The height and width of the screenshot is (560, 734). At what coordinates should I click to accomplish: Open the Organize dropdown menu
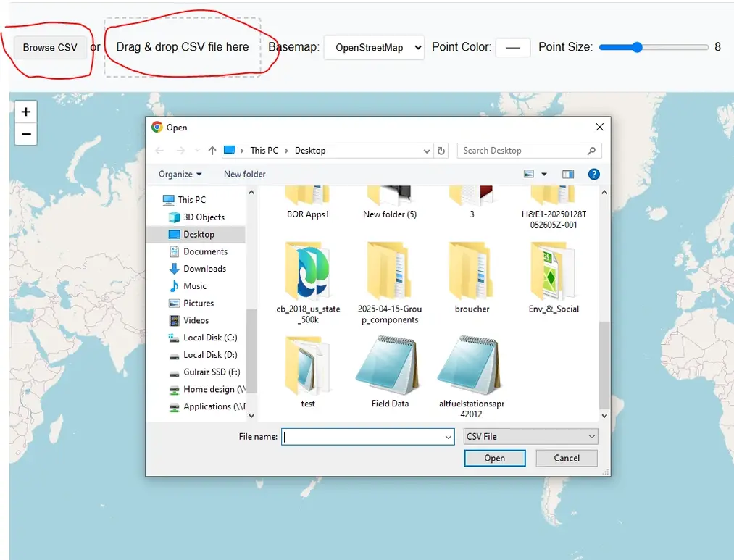point(180,174)
